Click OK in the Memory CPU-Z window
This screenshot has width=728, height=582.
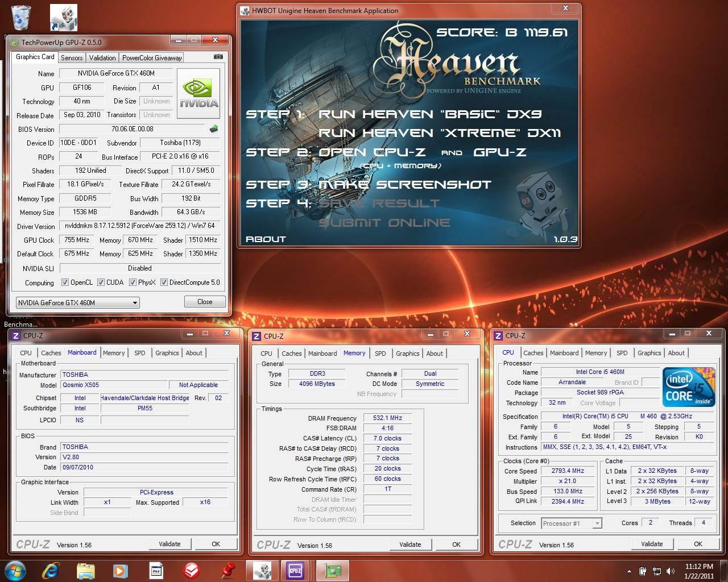(x=456, y=544)
